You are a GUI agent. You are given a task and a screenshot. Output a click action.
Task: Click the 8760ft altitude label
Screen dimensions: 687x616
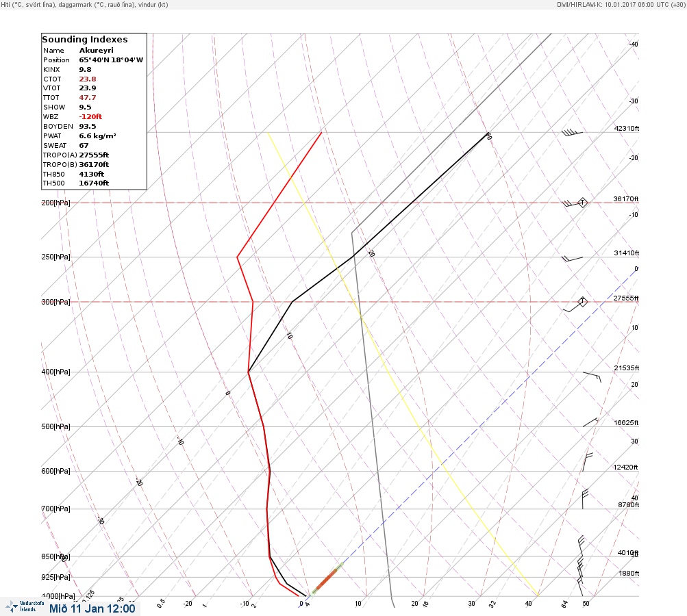point(628,505)
